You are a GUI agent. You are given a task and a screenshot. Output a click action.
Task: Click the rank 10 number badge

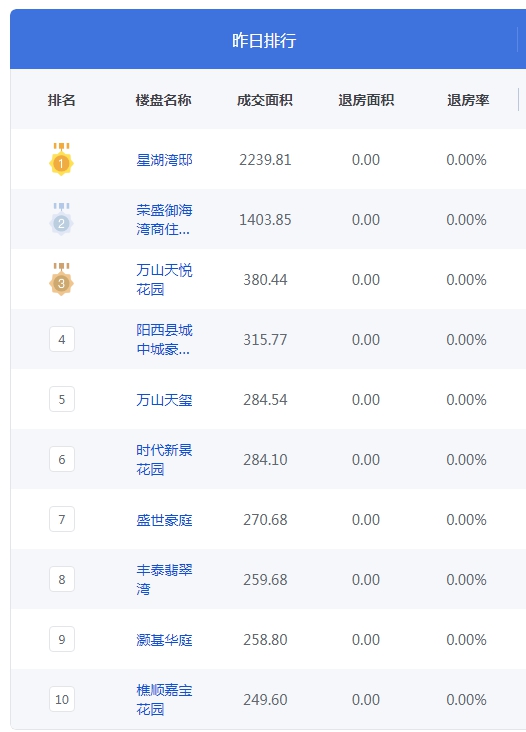62,699
